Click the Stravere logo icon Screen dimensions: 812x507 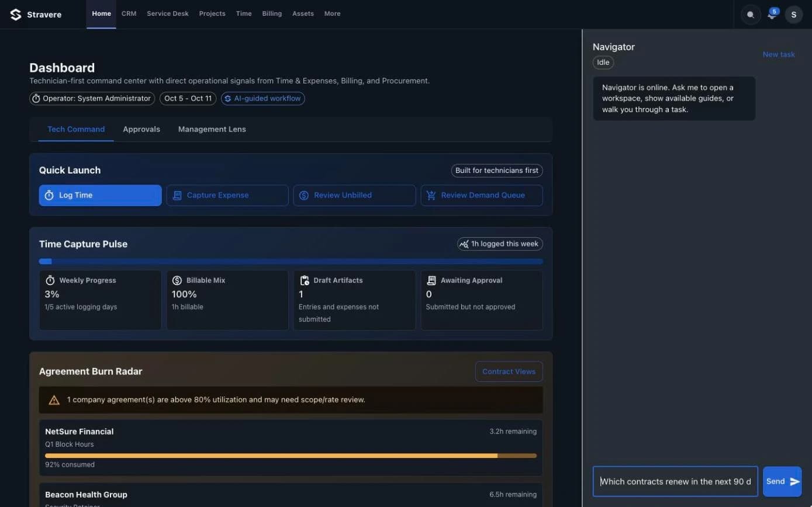(x=16, y=15)
